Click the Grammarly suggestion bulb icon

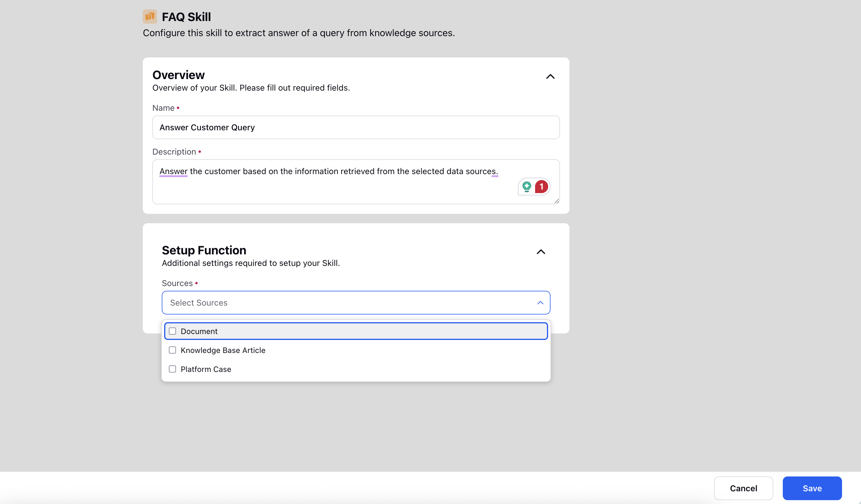[526, 187]
